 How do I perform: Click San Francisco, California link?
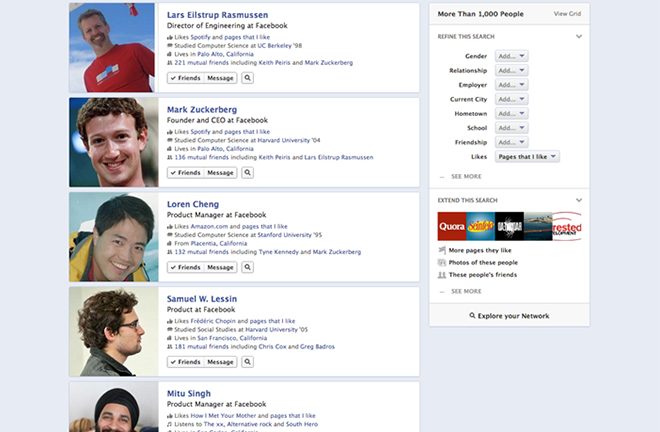[x=232, y=338]
